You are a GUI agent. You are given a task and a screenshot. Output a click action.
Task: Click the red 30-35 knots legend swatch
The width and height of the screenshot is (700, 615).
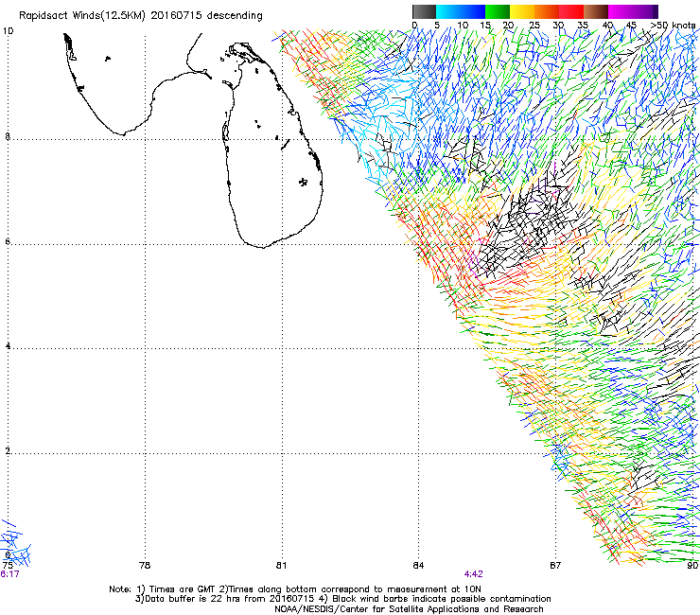coord(571,11)
